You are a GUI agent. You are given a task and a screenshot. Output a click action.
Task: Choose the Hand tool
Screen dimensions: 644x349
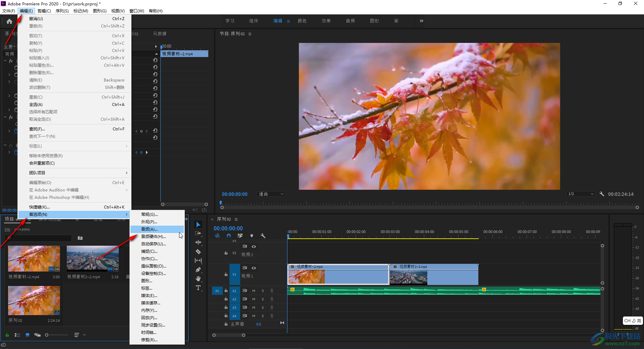coord(198,279)
